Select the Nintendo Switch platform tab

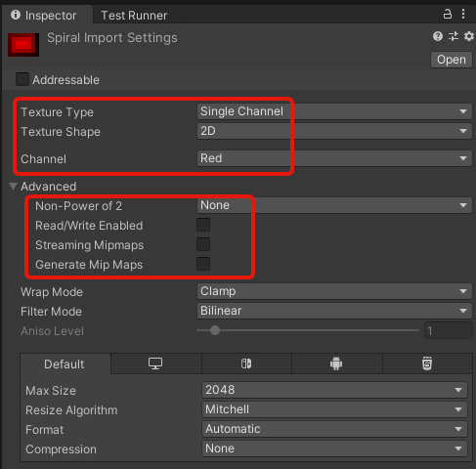click(246, 363)
